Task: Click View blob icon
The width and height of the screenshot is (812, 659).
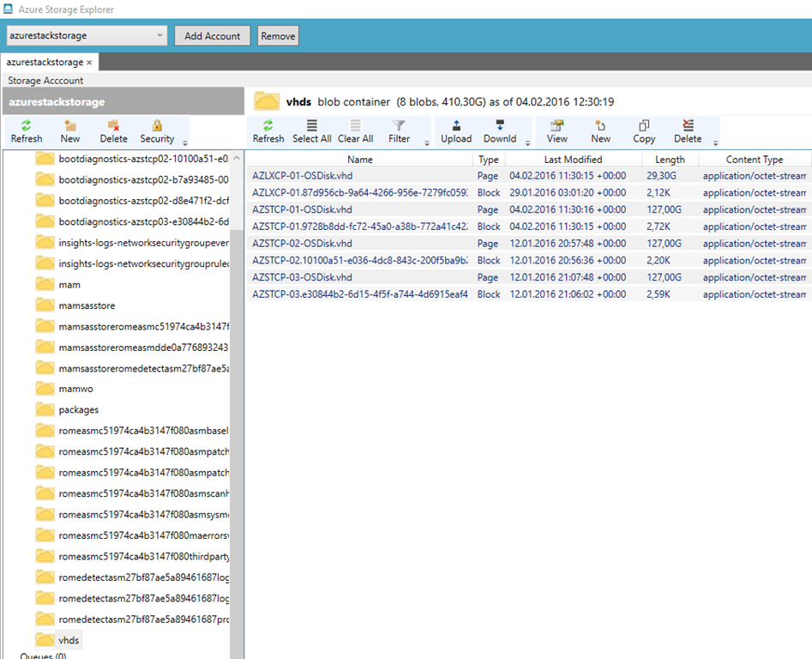Action: pos(557,125)
